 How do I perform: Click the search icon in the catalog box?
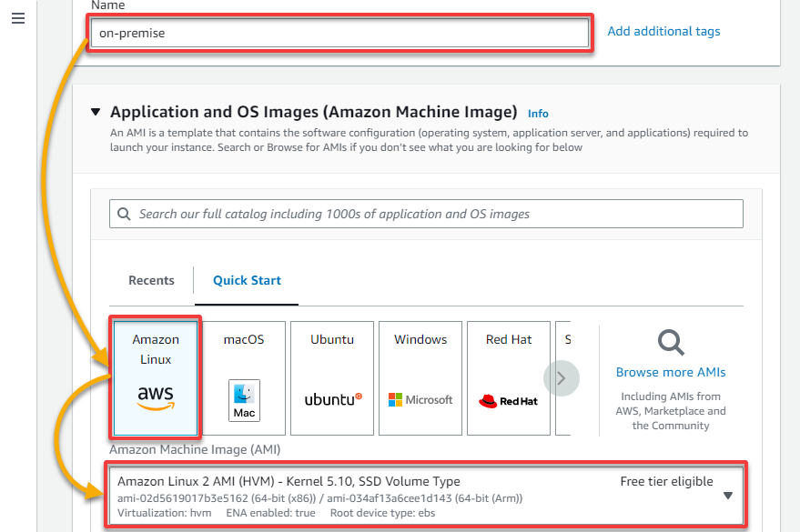click(124, 214)
